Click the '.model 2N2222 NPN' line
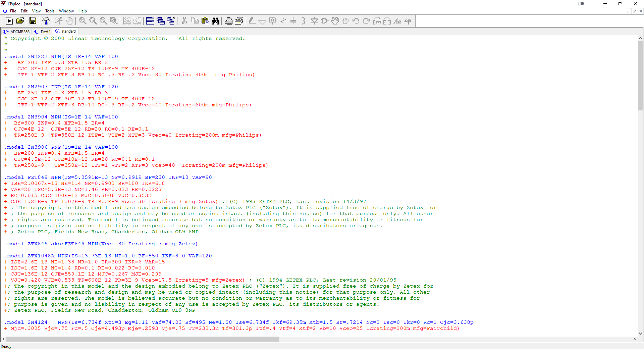This screenshot has height=349, width=644. click(x=61, y=56)
